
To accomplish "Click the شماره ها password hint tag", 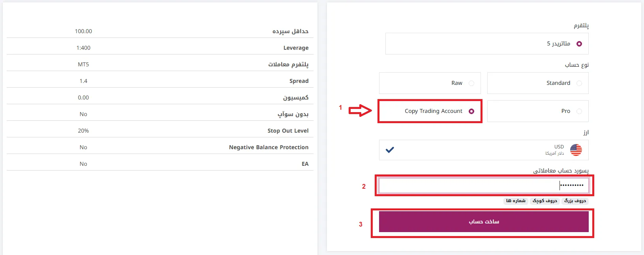I will (516, 201).
